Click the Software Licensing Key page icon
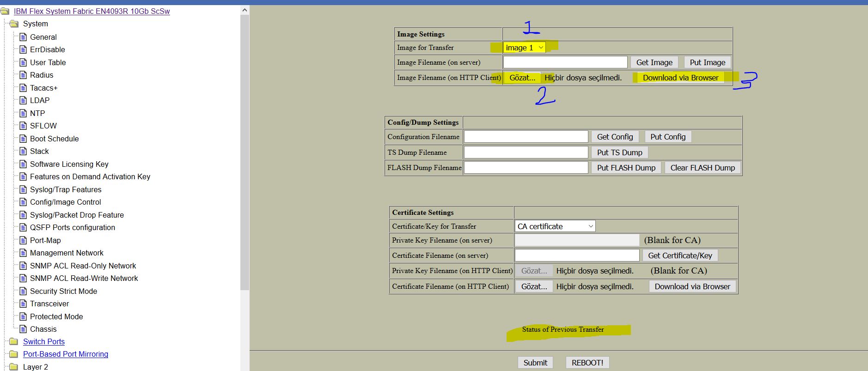Image resolution: width=868 pixels, height=371 pixels. [x=23, y=164]
